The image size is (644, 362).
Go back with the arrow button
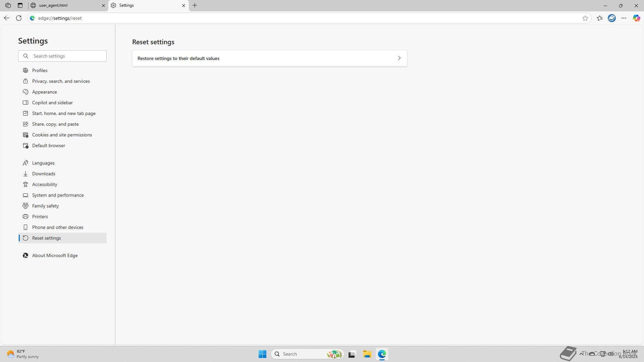tap(7, 18)
